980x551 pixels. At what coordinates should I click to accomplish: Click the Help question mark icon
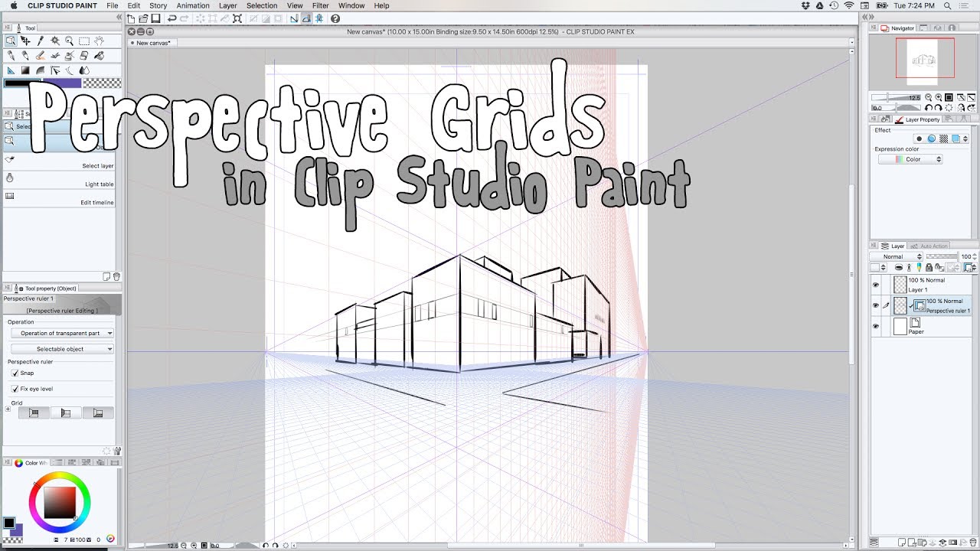coord(335,19)
